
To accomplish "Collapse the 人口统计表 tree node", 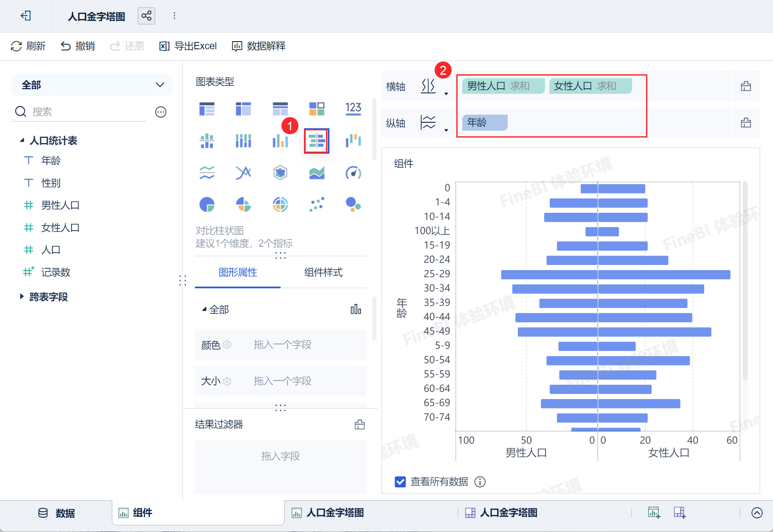I will pyautogui.click(x=22, y=141).
